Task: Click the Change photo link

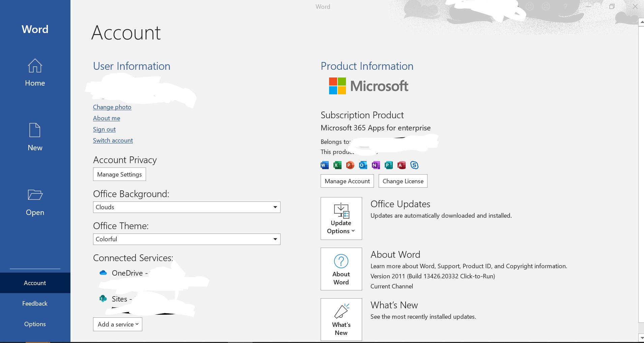Action: tap(112, 107)
